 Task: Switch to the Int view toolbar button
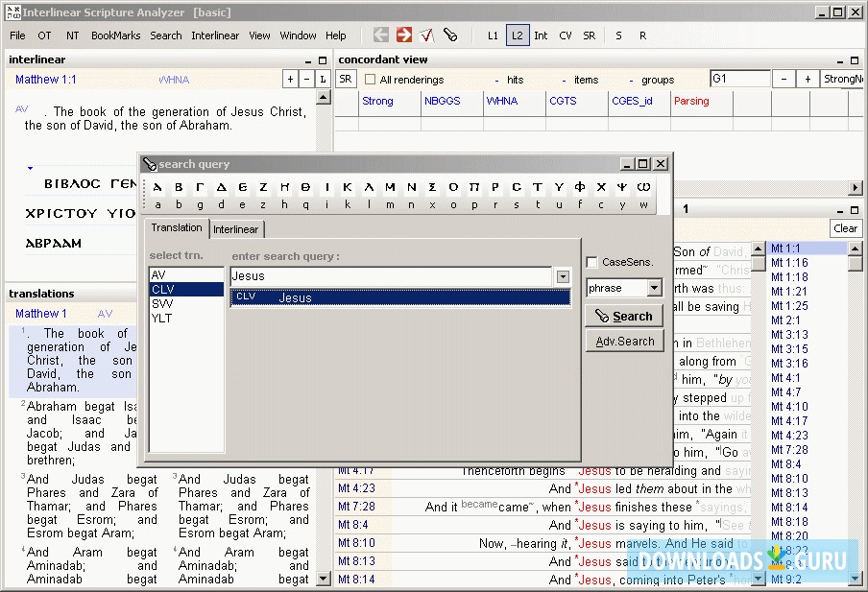pyautogui.click(x=542, y=36)
